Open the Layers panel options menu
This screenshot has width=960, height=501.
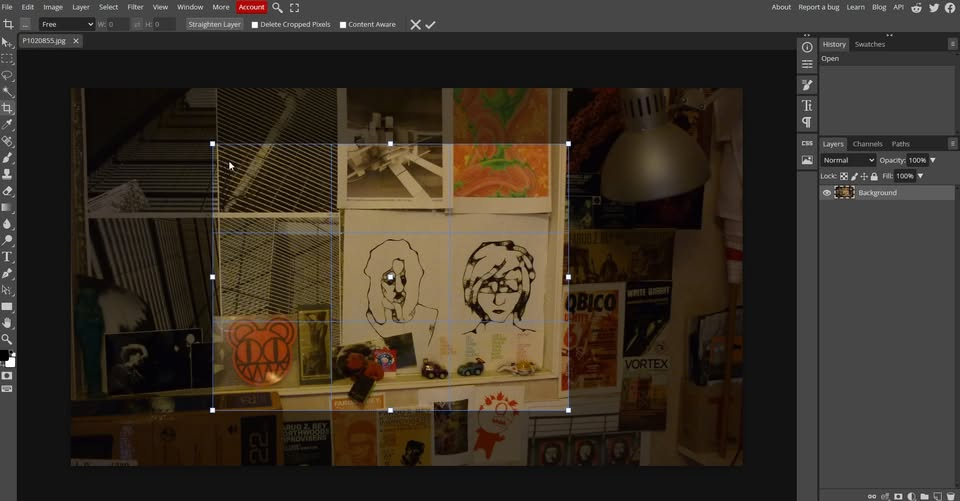point(952,144)
